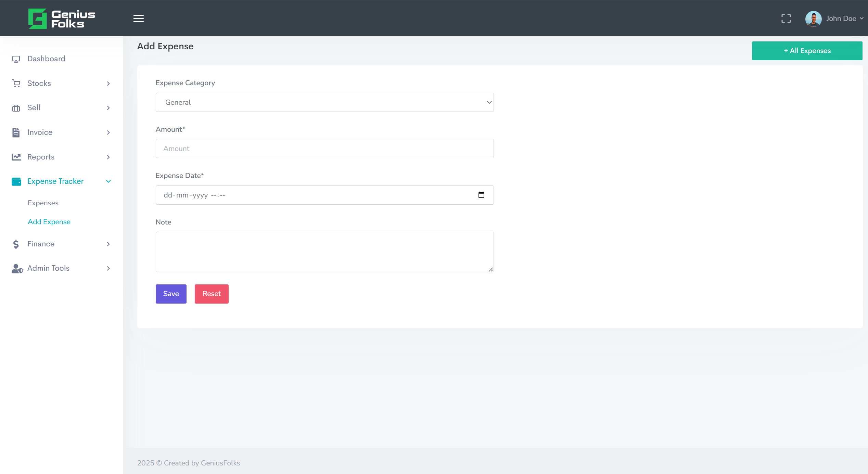Select Add Expense in sidebar
This screenshot has height=474, width=868.
(x=49, y=222)
